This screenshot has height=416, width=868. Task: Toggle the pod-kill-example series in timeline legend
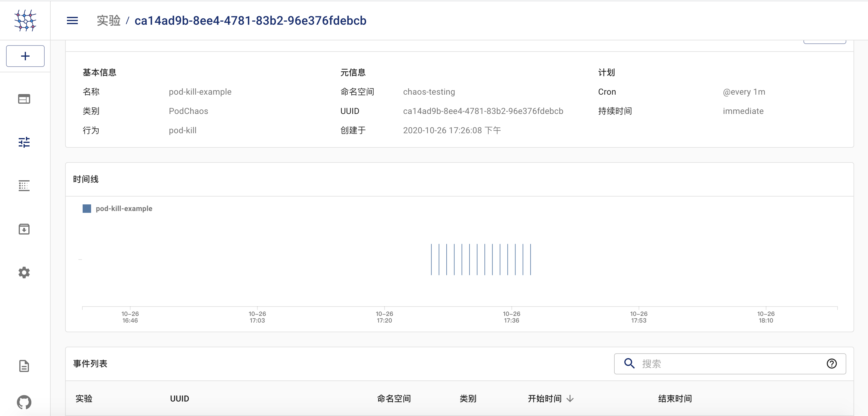117,209
